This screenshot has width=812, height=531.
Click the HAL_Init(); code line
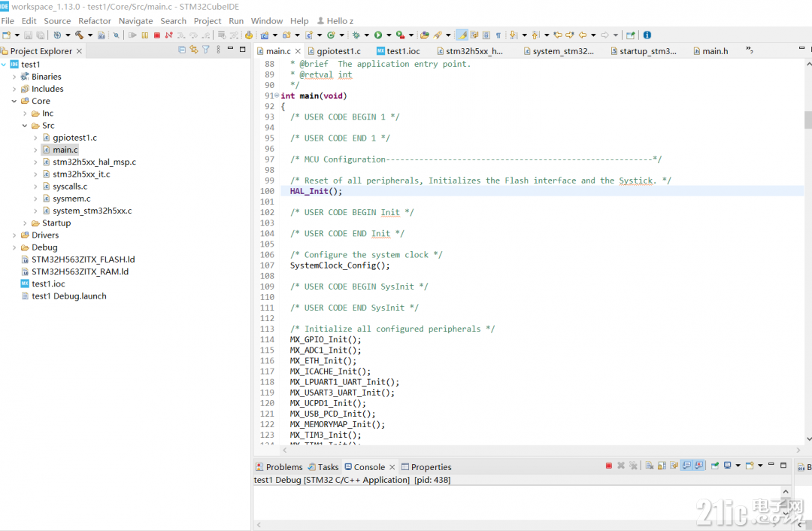(x=316, y=191)
